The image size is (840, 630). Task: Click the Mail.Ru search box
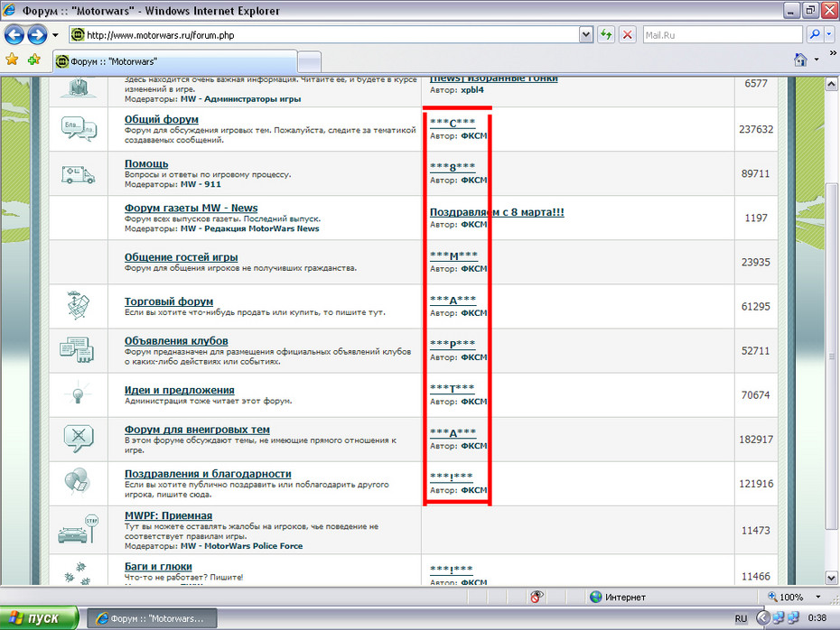pos(723,35)
